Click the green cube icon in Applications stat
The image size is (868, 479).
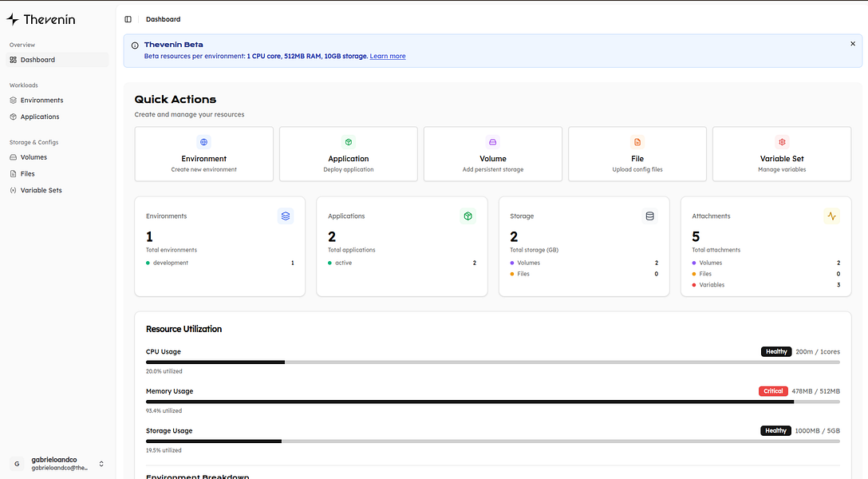click(x=468, y=216)
